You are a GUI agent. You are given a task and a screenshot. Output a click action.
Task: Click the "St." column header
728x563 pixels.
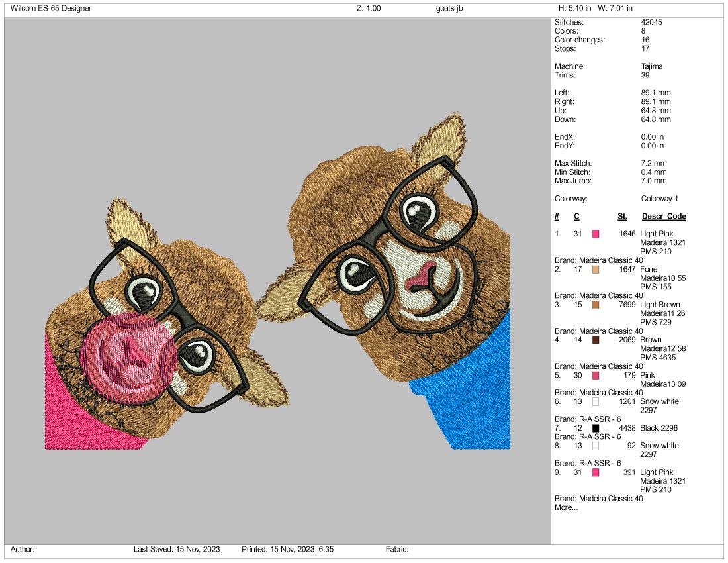622,217
